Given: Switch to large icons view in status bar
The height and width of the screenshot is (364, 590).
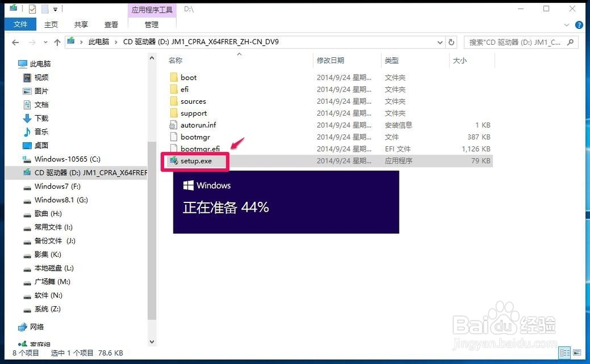Looking at the screenshot, I should tap(577, 353).
